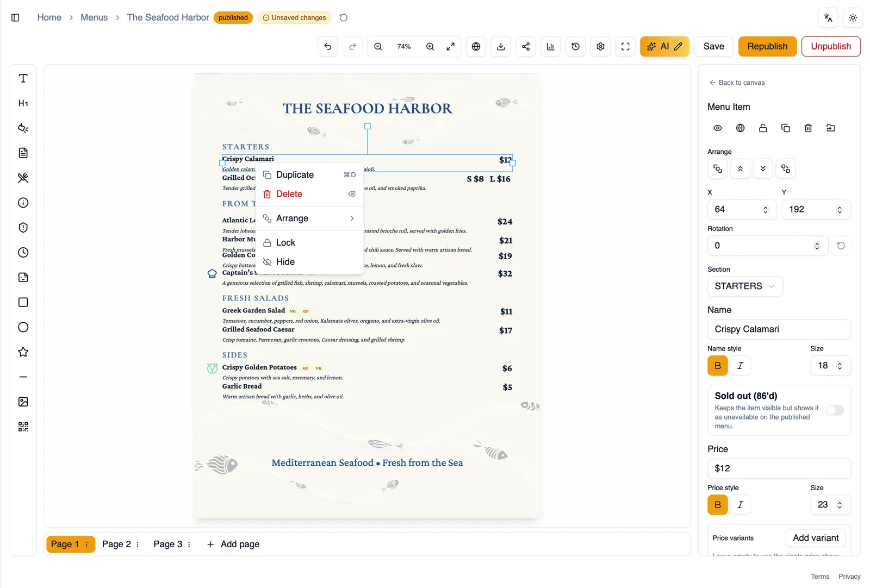This screenshot has height=588, width=870.
Task: Open the share options icon
Action: click(526, 47)
